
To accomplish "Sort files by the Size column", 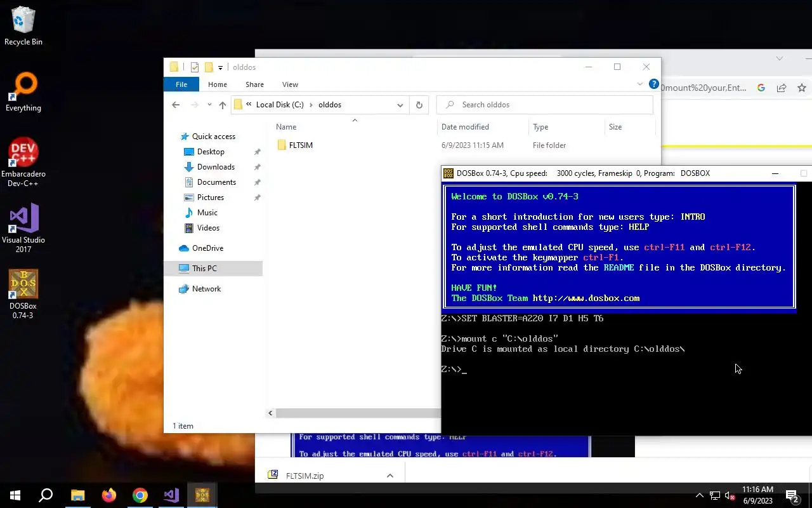I will point(615,127).
